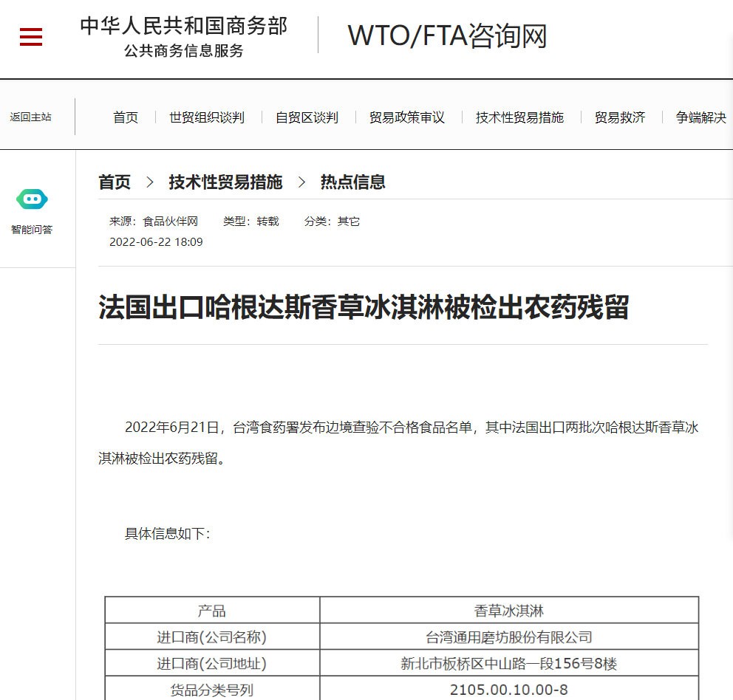
Task: Navigate to 返回主站 link
Action: tap(30, 117)
